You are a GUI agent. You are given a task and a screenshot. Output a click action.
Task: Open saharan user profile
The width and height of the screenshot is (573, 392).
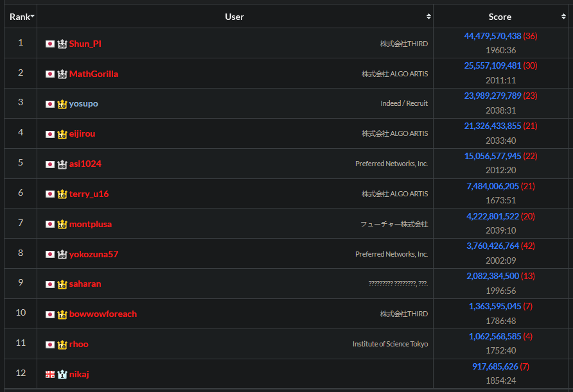[x=85, y=284]
